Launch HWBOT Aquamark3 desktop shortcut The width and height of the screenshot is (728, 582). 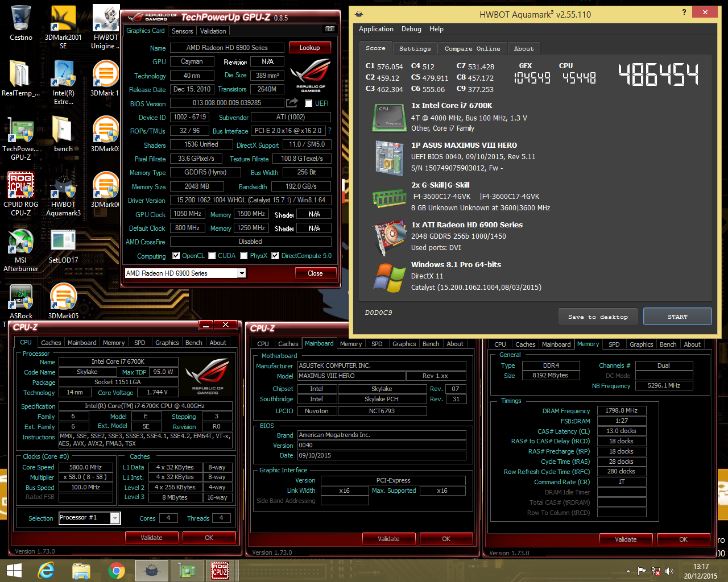63,194
